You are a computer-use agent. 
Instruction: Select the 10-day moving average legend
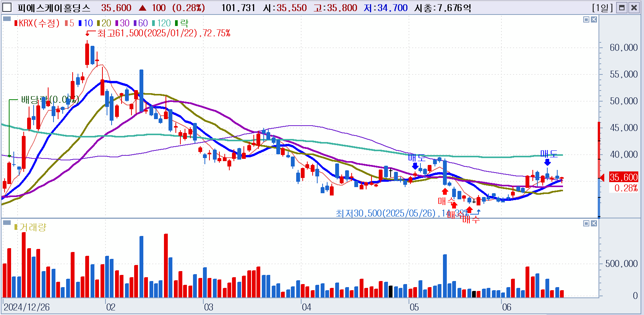86,23
